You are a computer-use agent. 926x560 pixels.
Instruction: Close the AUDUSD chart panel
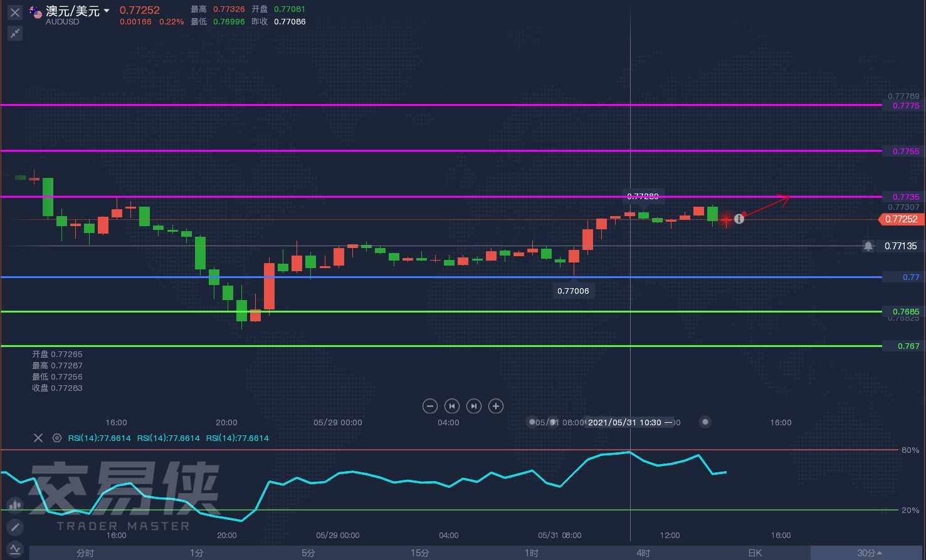click(15, 12)
